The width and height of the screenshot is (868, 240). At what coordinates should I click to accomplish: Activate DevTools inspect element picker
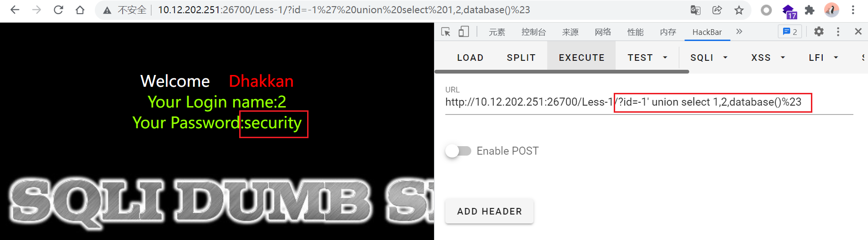pyautogui.click(x=446, y=32)
